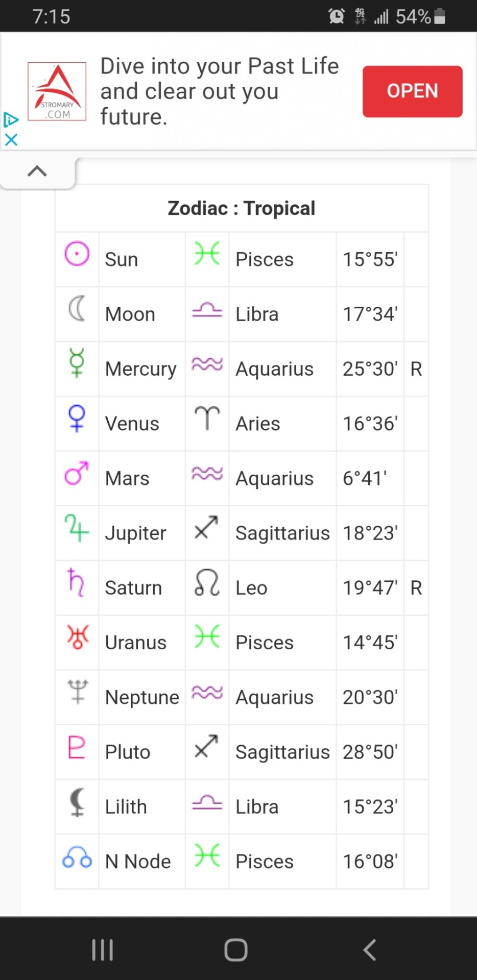Tap the pink Mars symbol

pos(77,473)
